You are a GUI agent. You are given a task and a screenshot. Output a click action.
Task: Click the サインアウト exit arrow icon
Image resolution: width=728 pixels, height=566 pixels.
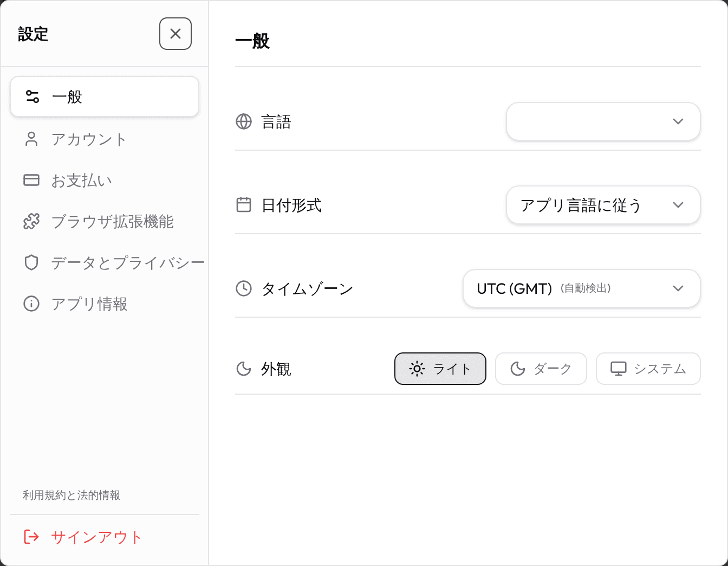coord(31,537)
